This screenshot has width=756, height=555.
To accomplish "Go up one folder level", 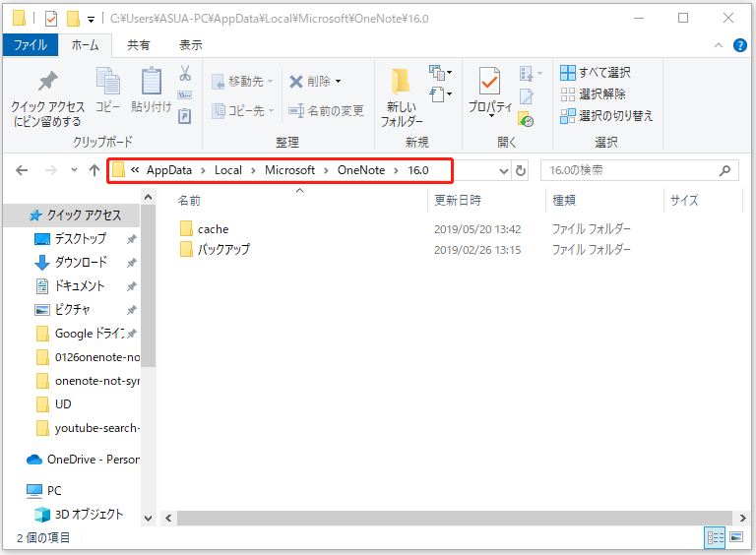I will [94, 170].
